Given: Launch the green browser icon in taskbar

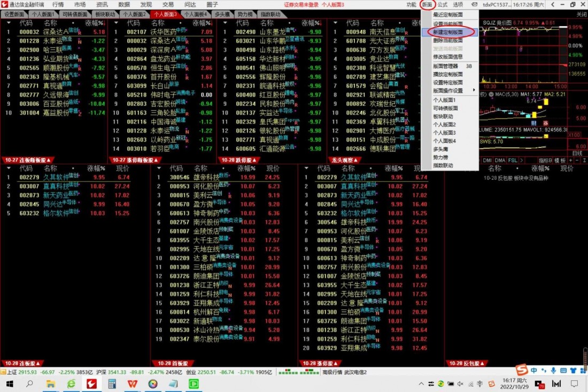Looking at the screenshot, I should [x=71, y=384].
